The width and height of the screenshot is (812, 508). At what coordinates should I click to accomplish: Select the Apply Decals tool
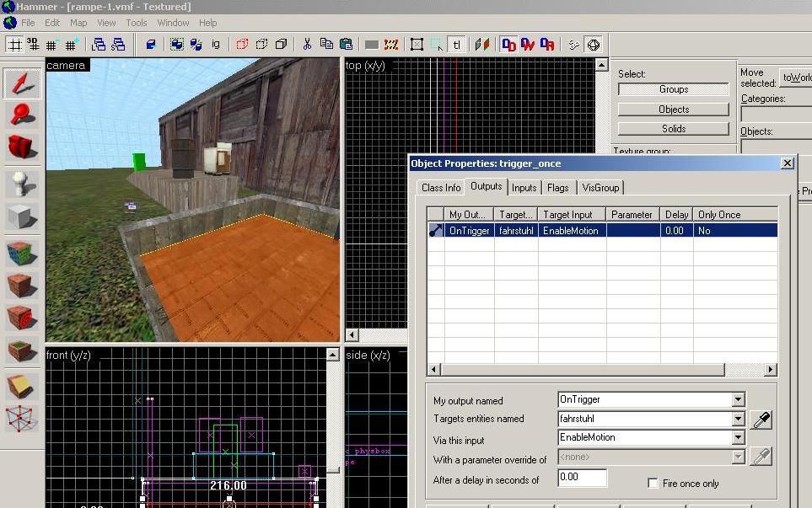(x=22, y=318)
